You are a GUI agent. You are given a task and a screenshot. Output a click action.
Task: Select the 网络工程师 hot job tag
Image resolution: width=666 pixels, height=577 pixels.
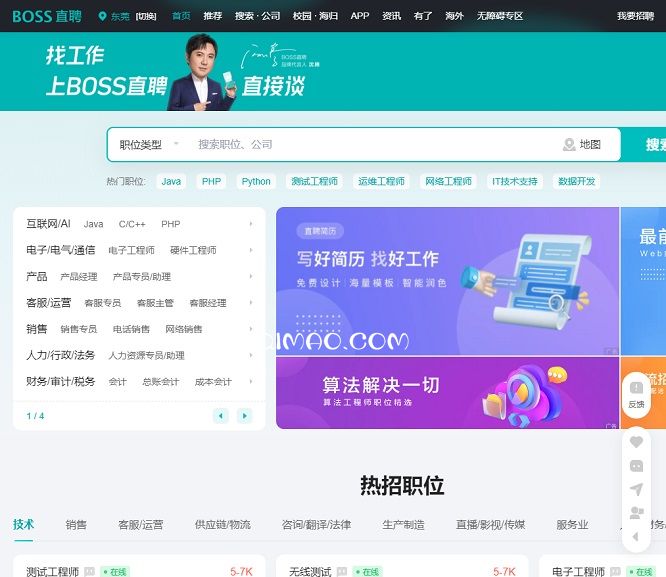click(449, 181)
